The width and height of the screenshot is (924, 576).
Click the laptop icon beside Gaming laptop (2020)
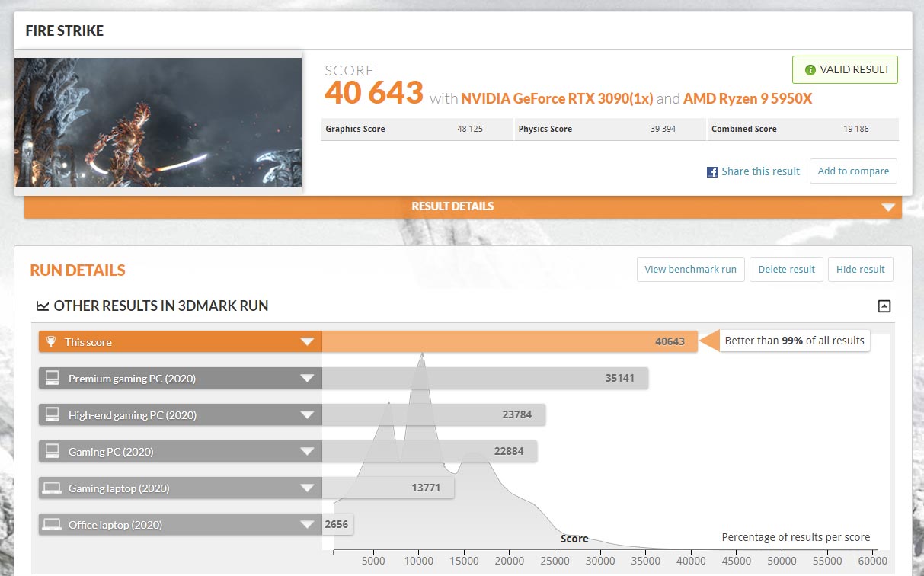(x=53, y=488)
